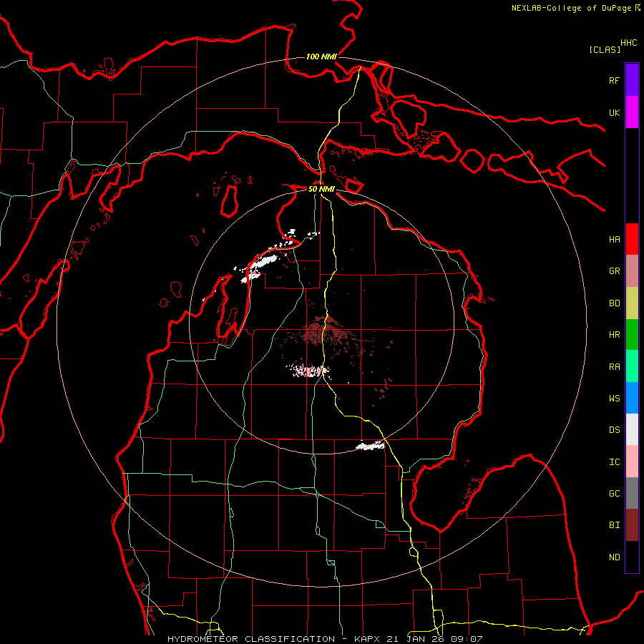Click the IC legend label
644x644 pixels.
pos(615,462)
